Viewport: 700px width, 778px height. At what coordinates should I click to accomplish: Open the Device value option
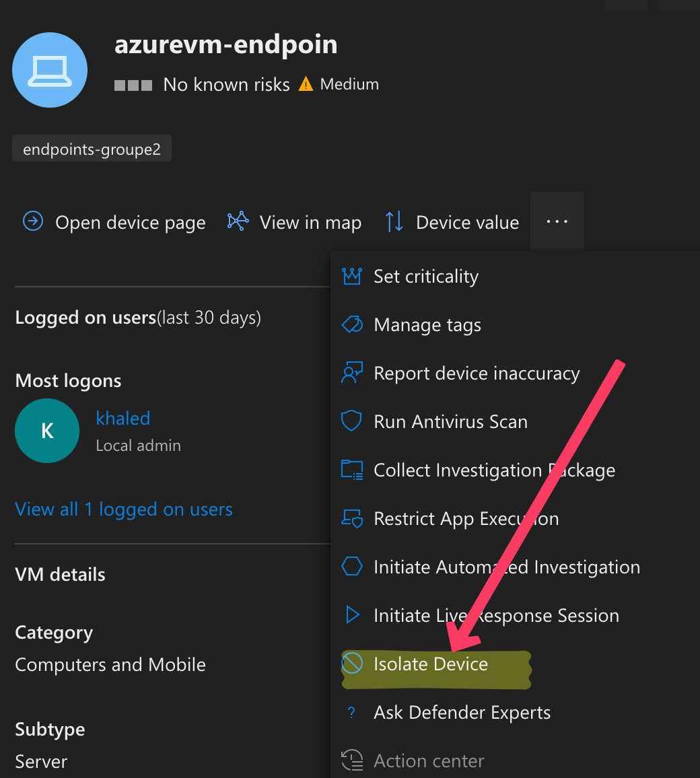pos(452,222)
